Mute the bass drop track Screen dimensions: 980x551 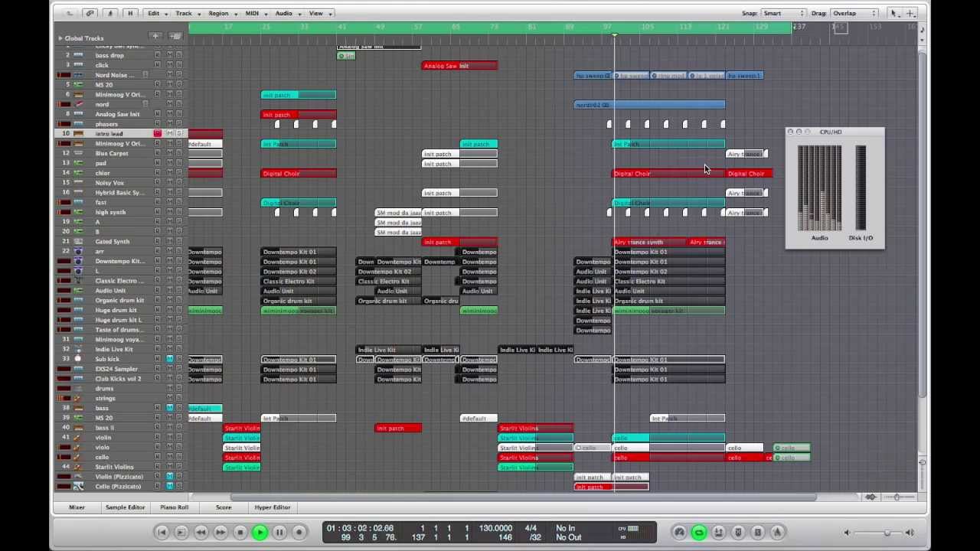tap(169, 55)
